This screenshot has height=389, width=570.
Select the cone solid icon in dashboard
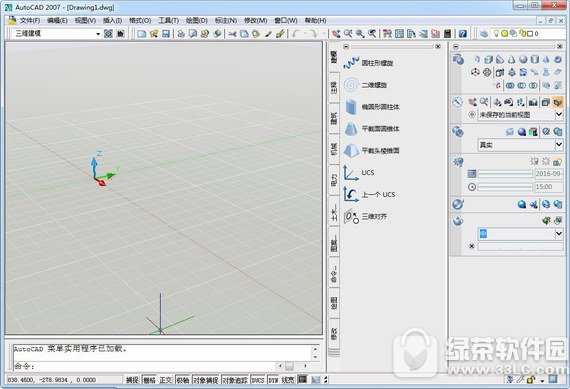click(x=511, y=59)
